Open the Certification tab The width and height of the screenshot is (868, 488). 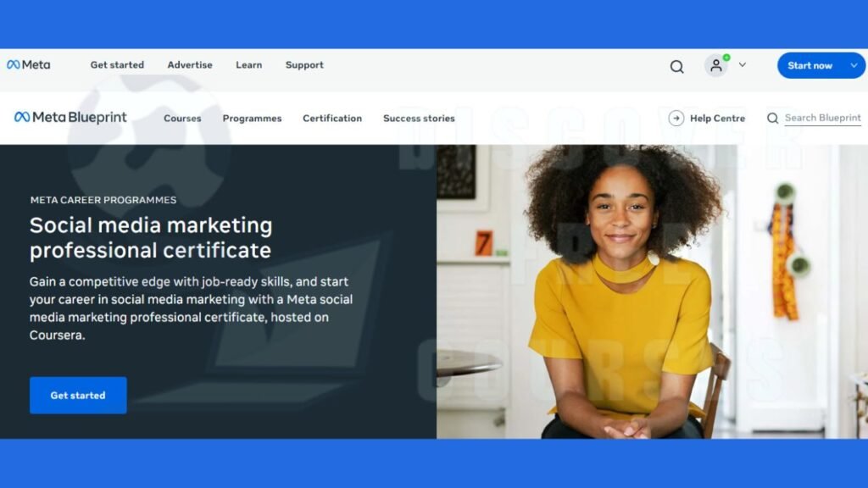pos(332,119)
